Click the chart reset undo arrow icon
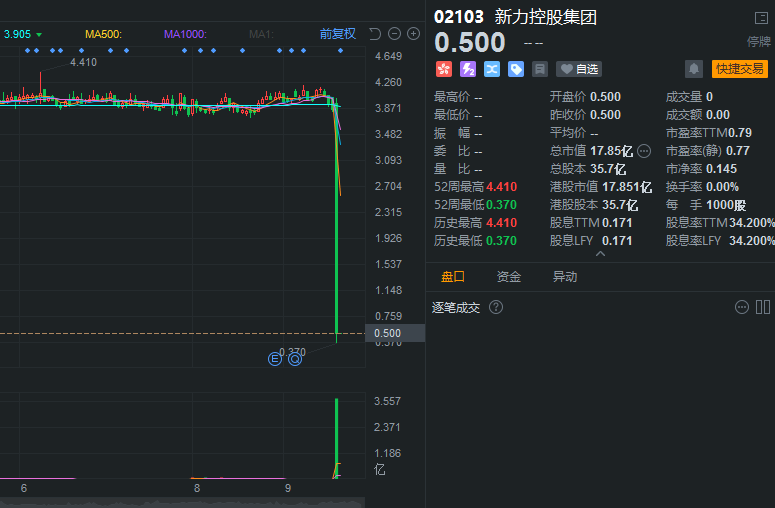The image size is (775, 508). point(375,34)
